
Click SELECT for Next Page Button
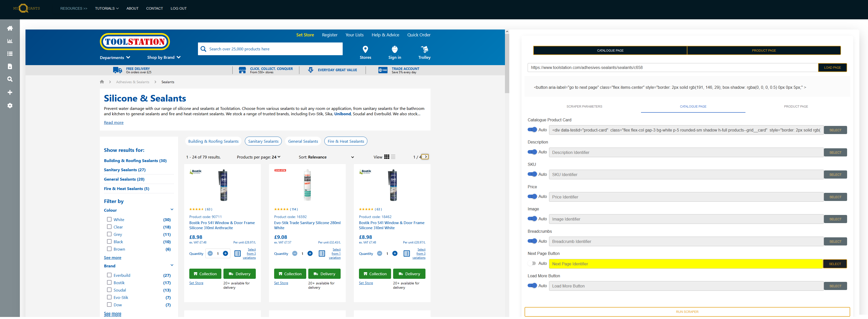(x=835, y=264)
